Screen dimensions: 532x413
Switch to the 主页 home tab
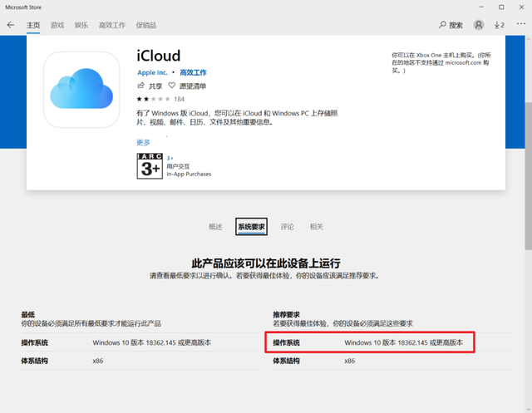(33, 25)
